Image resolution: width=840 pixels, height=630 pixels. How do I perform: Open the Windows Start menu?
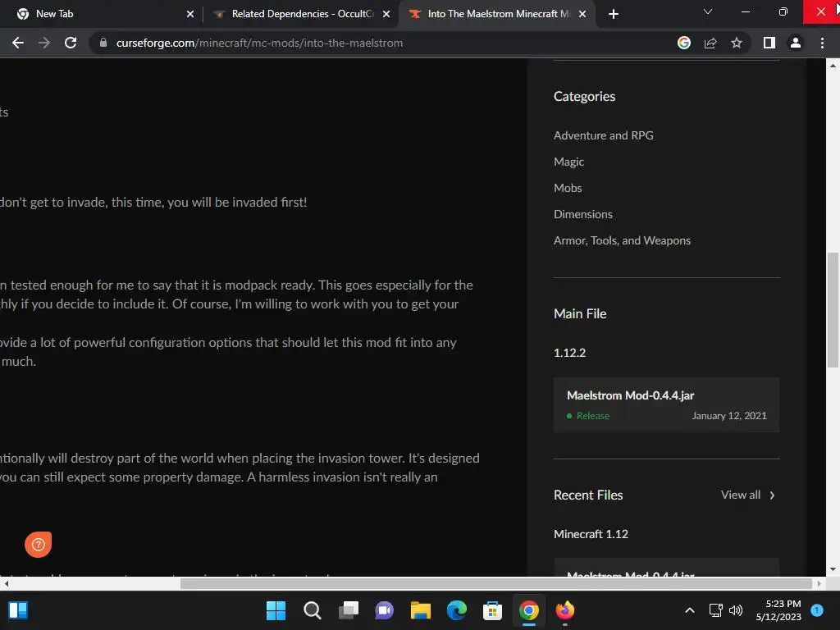tap(276, 610)
